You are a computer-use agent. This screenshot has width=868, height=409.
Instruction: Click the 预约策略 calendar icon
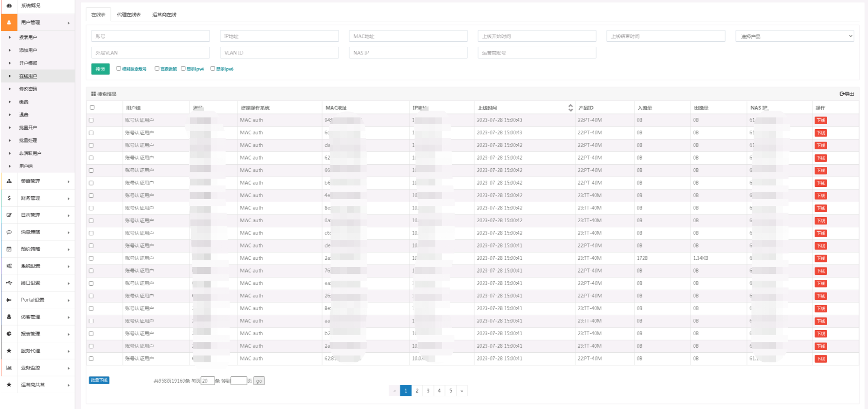(9, 249)
